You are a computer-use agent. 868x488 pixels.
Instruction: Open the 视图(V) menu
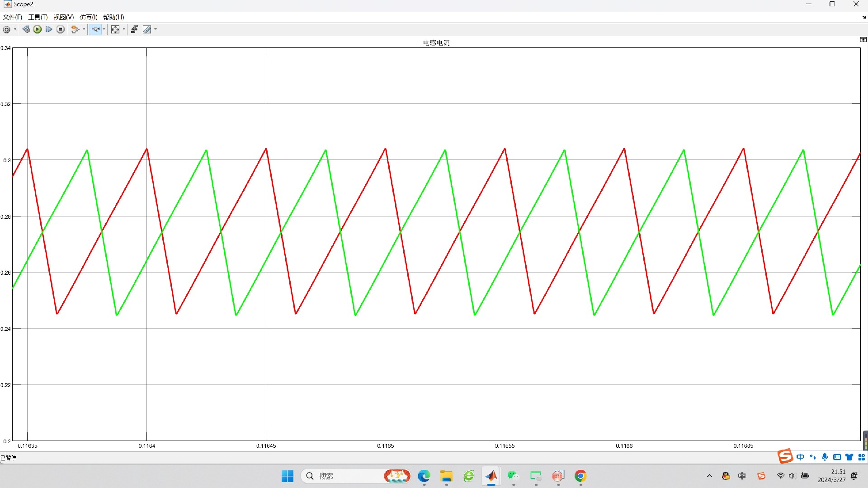[63, 17]
